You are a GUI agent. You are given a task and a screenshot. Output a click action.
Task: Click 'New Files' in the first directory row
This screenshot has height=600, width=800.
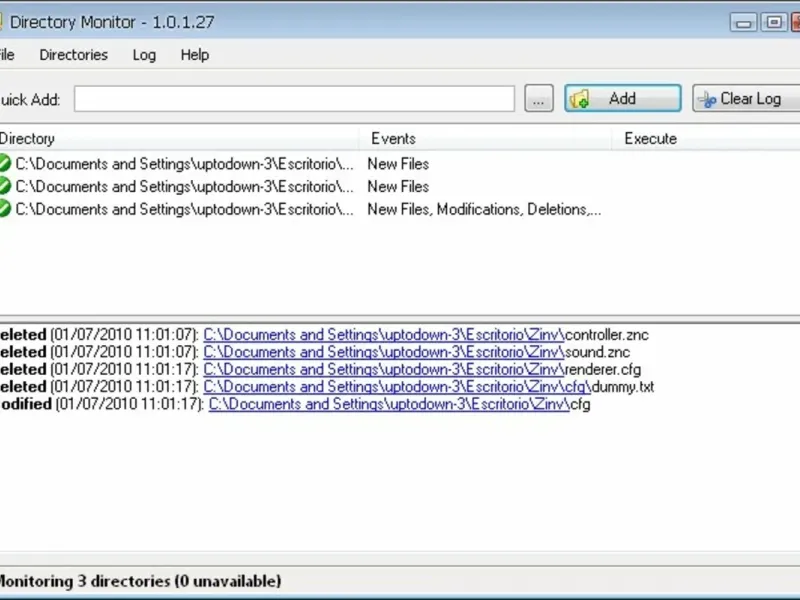tap(398, 164)
